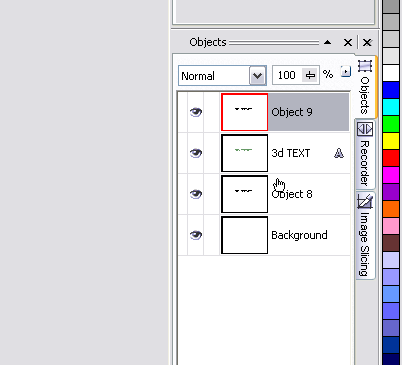Click the text object icon on 3d TEXT row
402x365 pixels.
pyautogui.click(x=339, y=153)
